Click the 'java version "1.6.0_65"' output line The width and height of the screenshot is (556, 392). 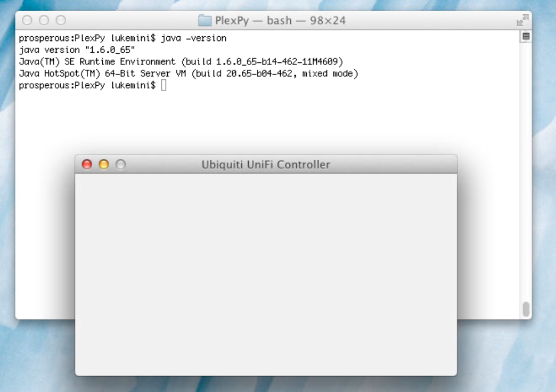coord(77,50)
